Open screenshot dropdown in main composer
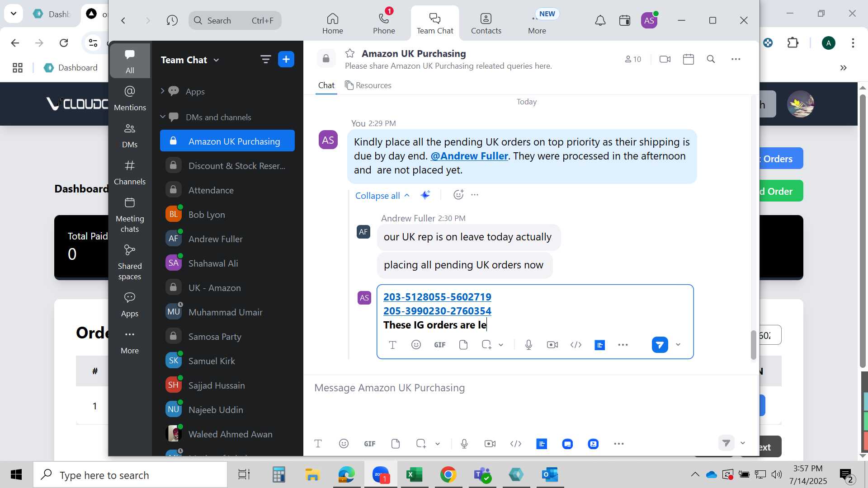 (438, 444)
